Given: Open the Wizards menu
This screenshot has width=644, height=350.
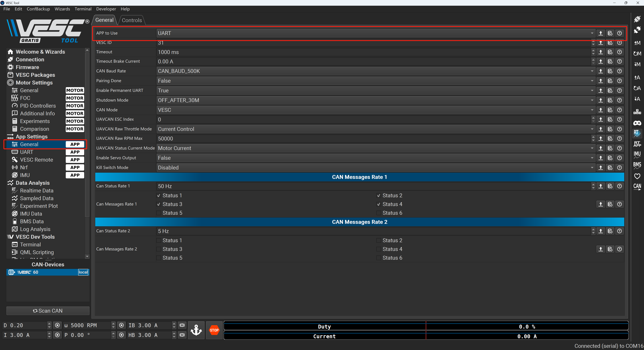Looking at the screenshot, I should 62,9.
